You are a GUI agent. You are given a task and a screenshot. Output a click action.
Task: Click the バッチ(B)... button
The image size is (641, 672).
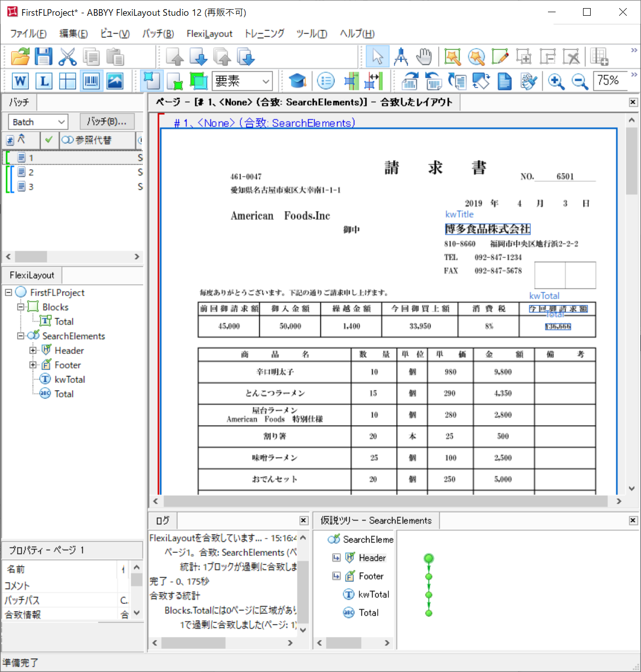pos(107,122)
